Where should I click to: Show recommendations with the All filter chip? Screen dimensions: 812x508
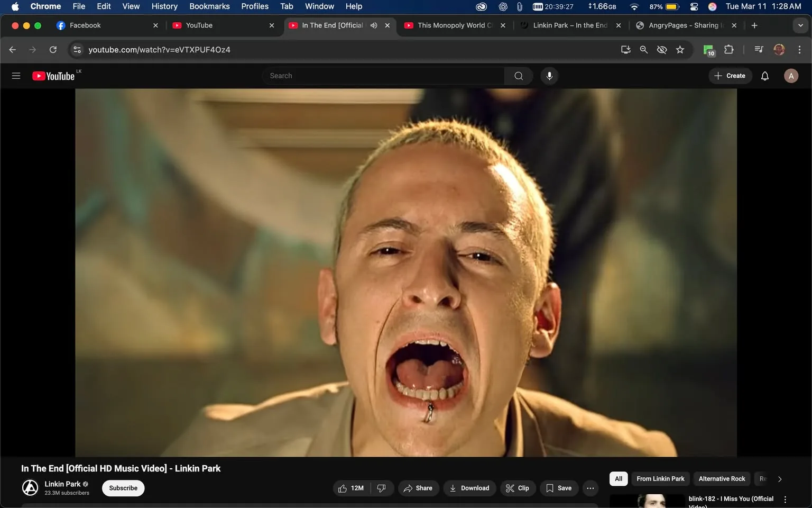[618, 478]
